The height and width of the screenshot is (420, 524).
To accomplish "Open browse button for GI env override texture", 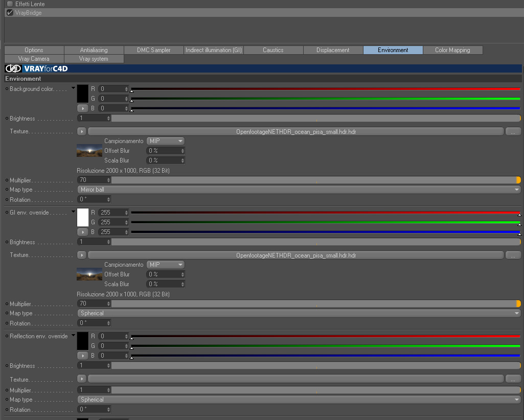I will (513, 255).
